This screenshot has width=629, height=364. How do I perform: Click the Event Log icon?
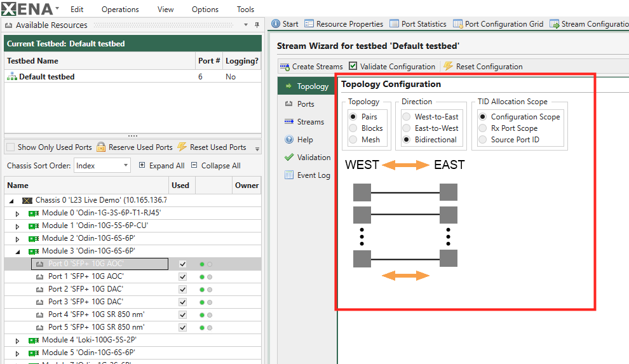(x=289, y=175)
